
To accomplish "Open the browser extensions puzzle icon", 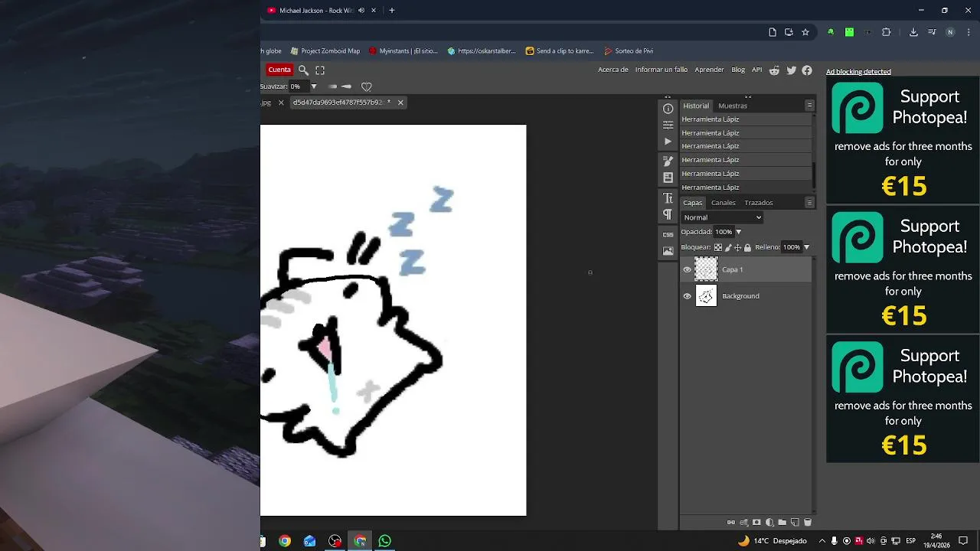I will 887,32.
